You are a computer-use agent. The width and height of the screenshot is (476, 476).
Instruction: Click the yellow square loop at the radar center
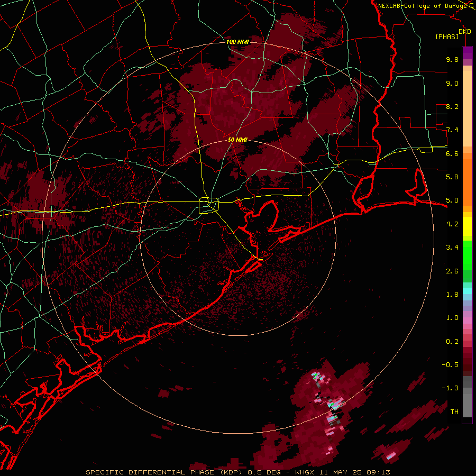(x=209, y=205)
